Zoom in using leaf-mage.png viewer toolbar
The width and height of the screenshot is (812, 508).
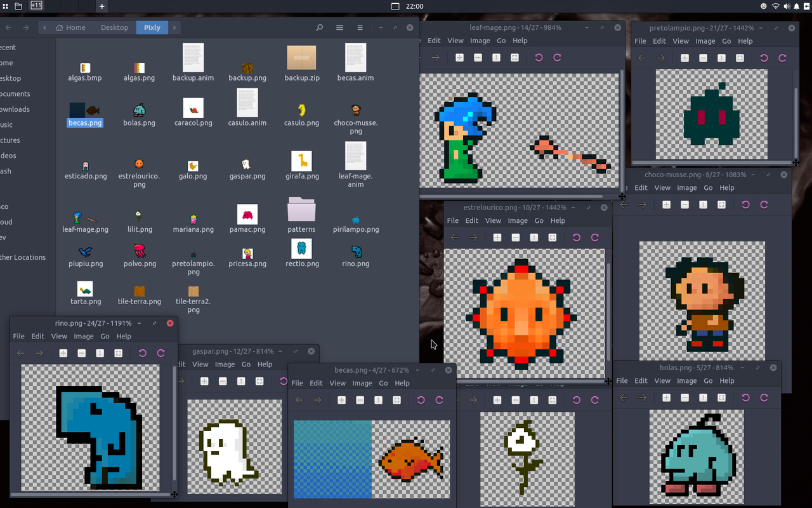[459, 57]
